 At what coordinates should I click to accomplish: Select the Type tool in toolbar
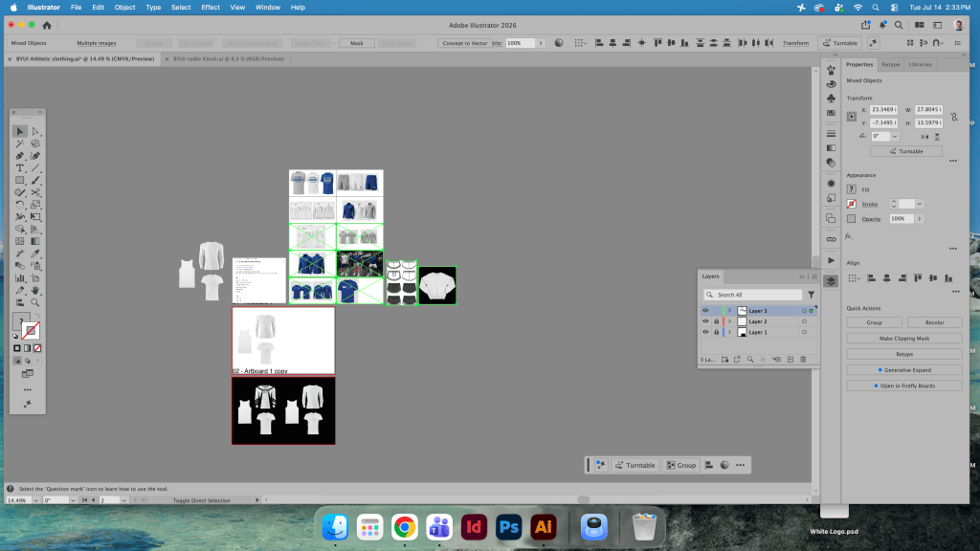pos(20,168)
